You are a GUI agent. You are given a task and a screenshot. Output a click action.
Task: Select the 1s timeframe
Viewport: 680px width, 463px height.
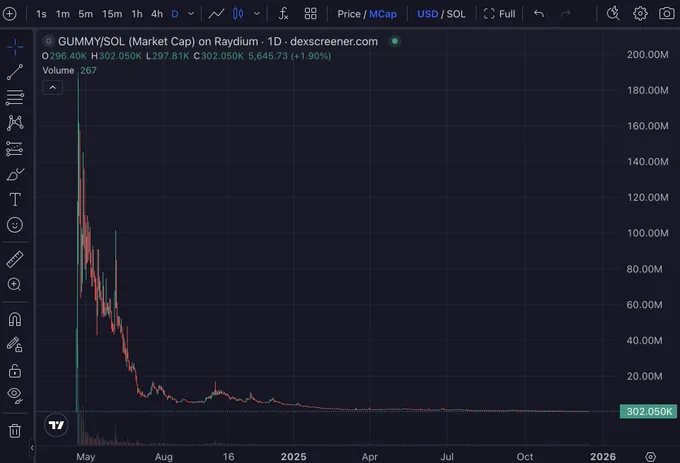click(x=41, y=14)
